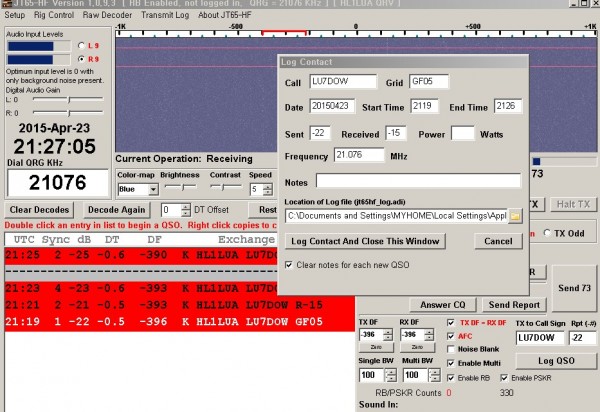Open the Rig Control menu
This screenshot has height=412, width=600.
tap(54, 15)
